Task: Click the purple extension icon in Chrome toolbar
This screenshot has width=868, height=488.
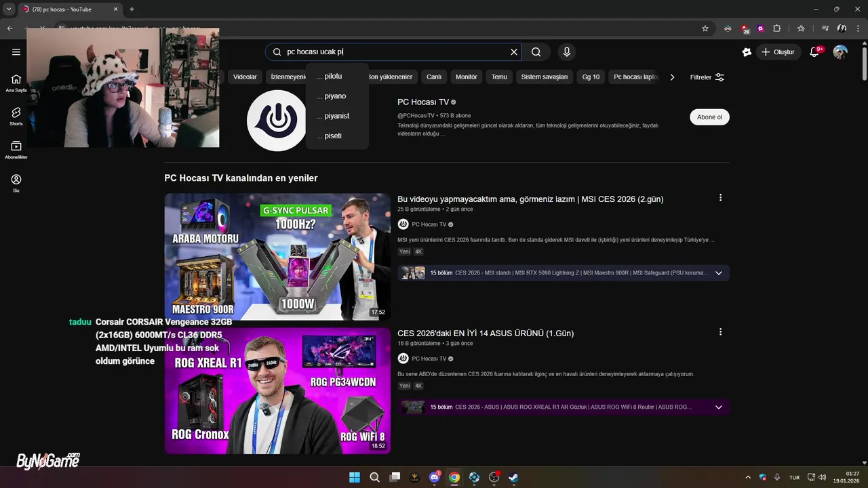Action: click(761, 28)
